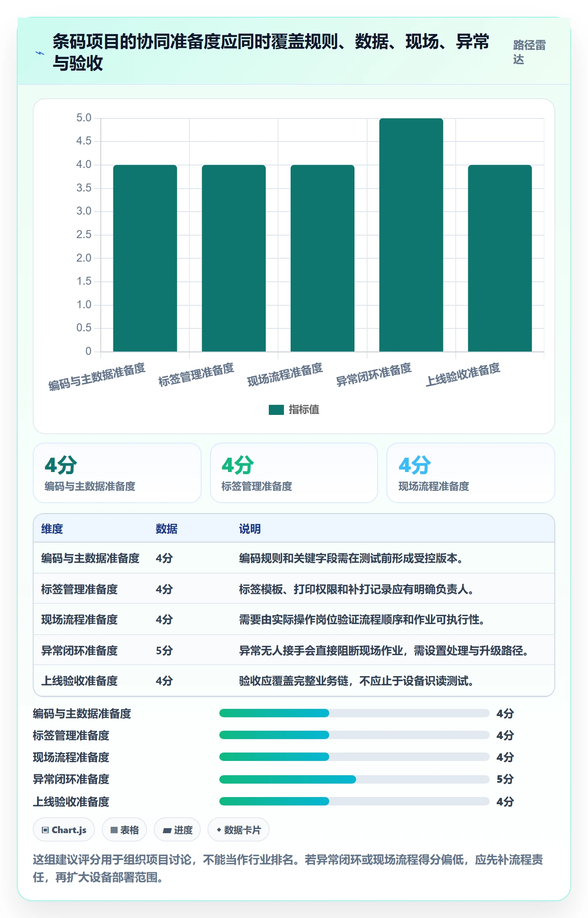
Task: Click the 标签管理准备度 progress bar
Action: click(354, 735)
